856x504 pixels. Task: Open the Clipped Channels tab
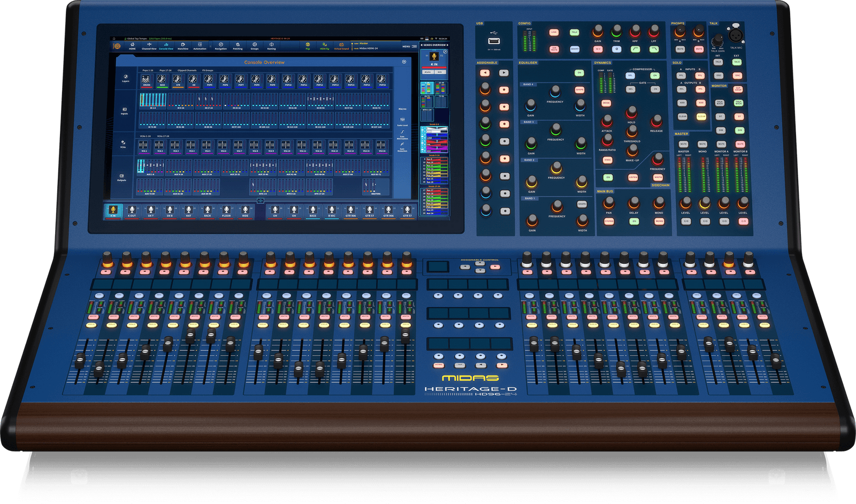(x=187, y=70)
